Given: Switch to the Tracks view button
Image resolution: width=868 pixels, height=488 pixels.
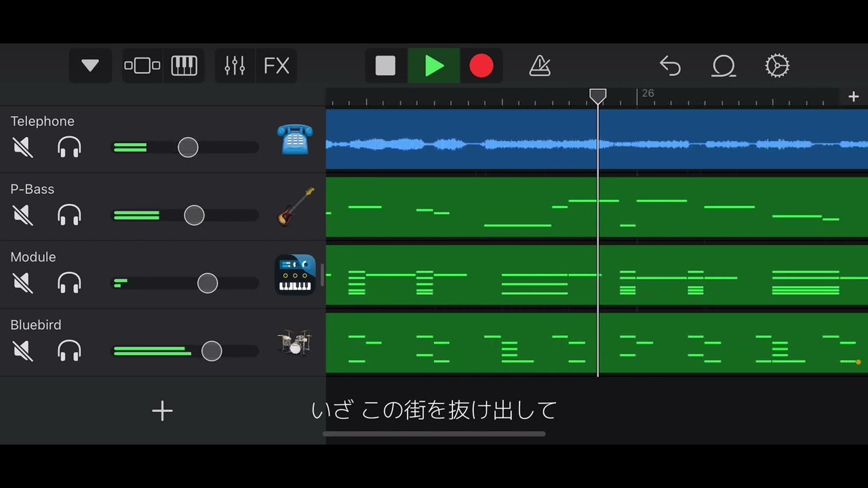Looking at the screenshot, I should coord(142,66).
